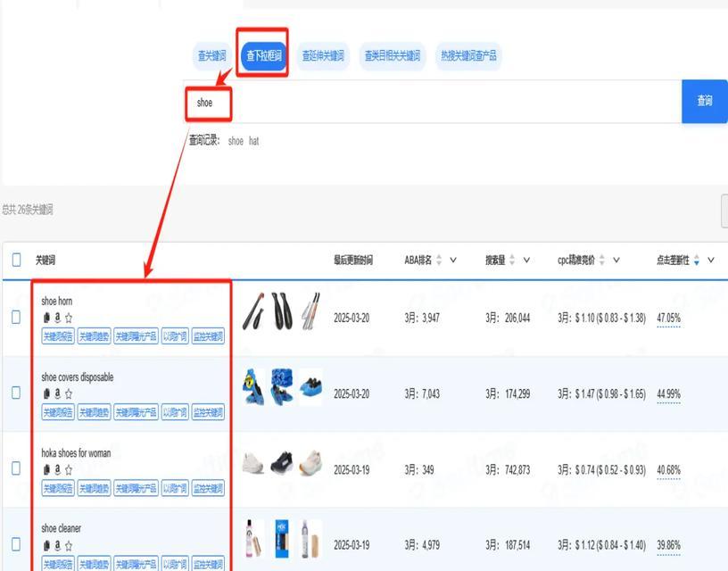Viewport: 728px width, 571px height.
Task: Open second product thumbnail for 'shoe horn'
Action: coord(282,311)
